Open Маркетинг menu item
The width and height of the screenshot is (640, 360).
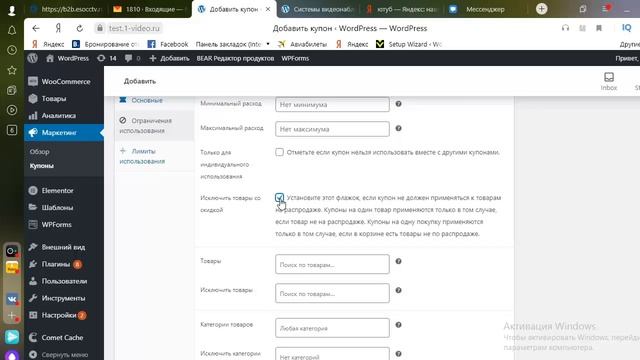[64, 133]
